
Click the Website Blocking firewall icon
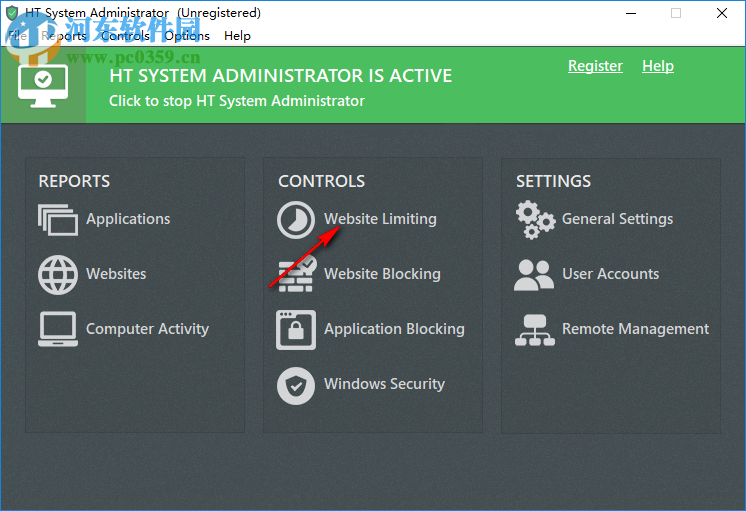click(296, 275)
